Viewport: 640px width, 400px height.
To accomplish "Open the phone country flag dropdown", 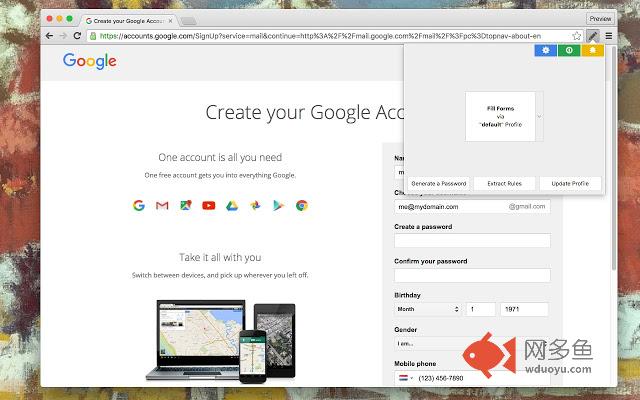I will [x=404, y=379].
